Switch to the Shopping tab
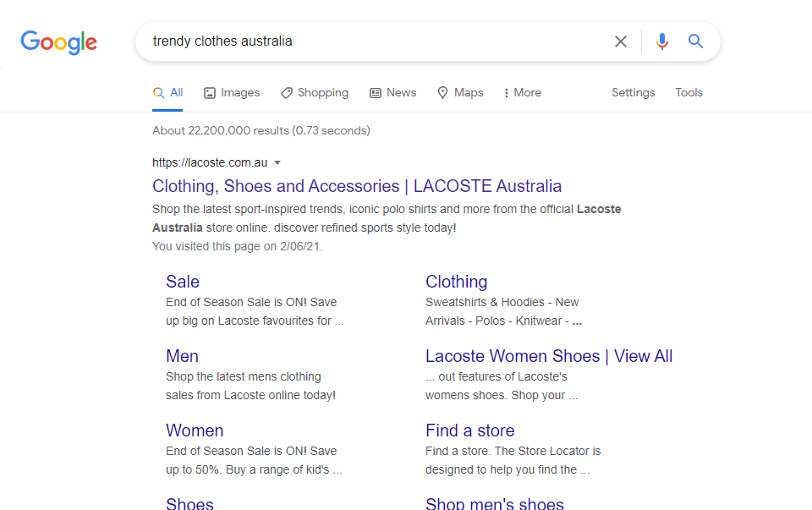The image size is (812, 510). point(315,93)
